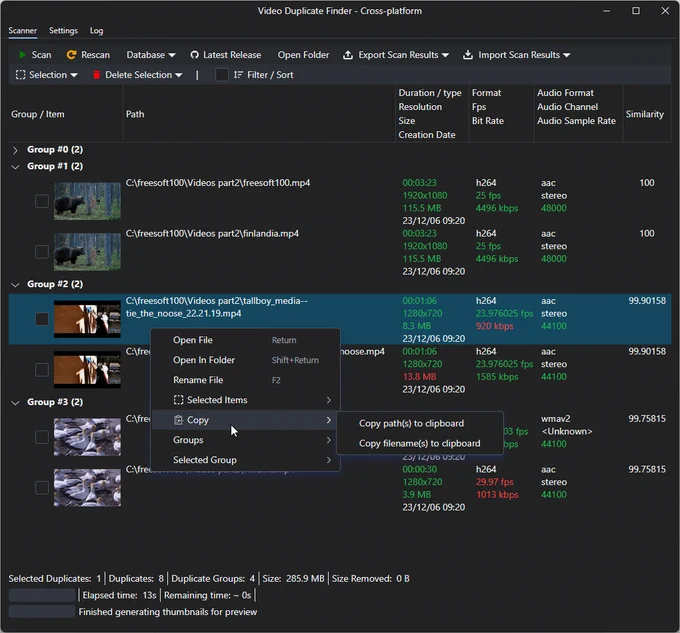The image size is (680, 633).
Task: Click the green Scan play icon
Action: tap(22, 55)
